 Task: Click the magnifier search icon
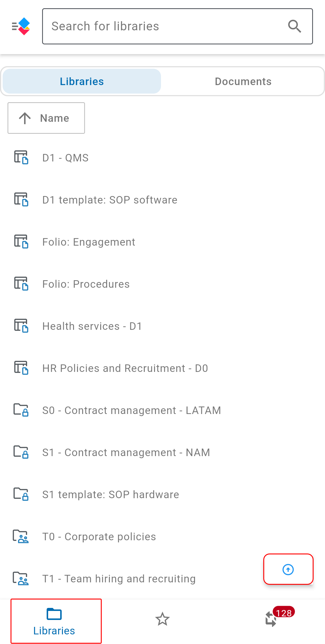point(294,26)
